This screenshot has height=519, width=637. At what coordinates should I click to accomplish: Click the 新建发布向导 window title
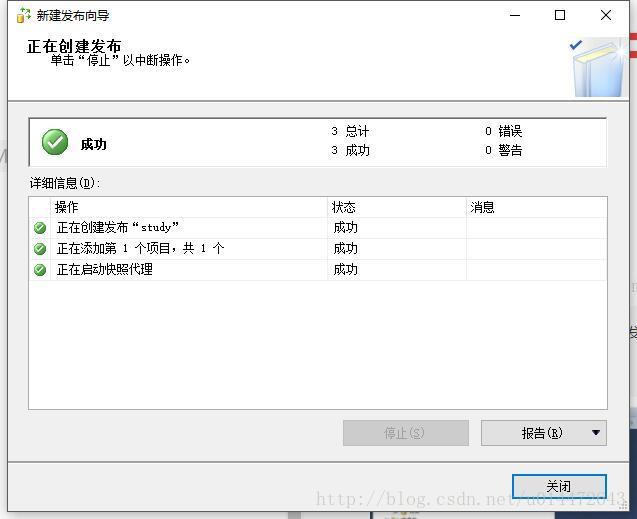(73, 15)
